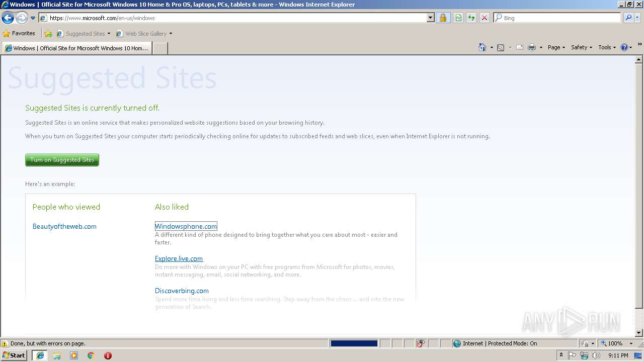Screen dimensions: 644x362
Task: Open search provider dropdown arrow
Action: tap(637, 18)
